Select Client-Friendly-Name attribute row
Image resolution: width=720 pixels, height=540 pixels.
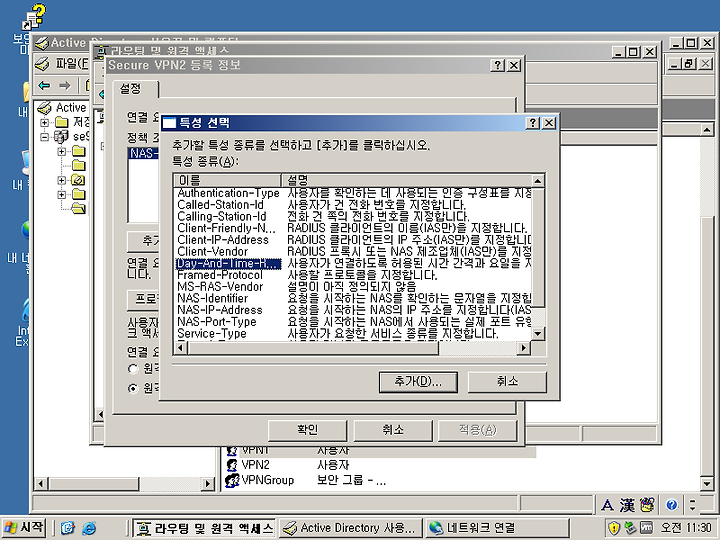354,228
